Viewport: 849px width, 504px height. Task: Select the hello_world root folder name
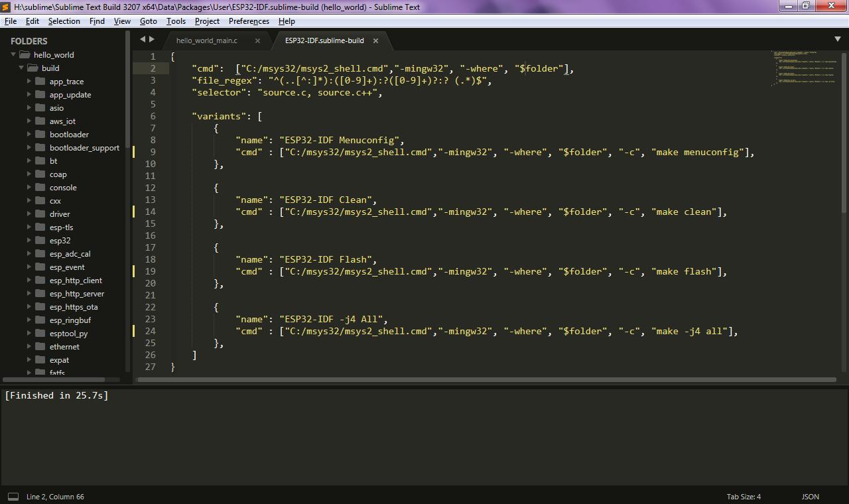click(x=54, y=55)
